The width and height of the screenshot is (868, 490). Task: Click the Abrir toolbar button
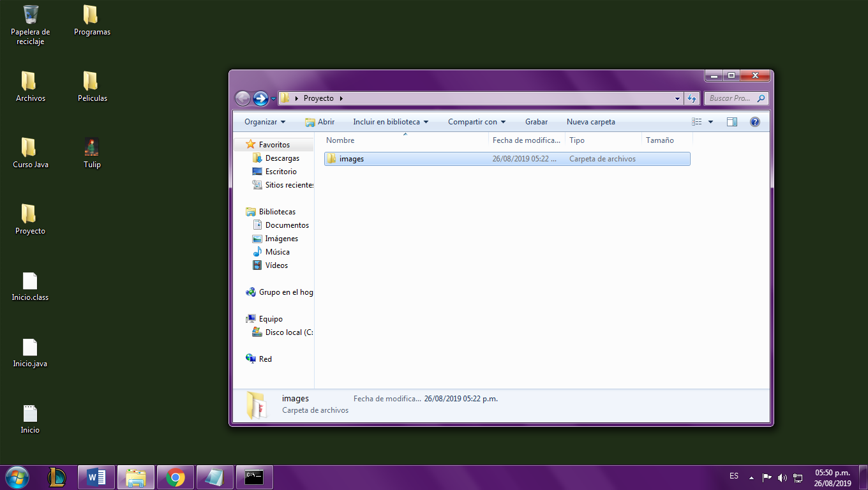tap(320, 122)
